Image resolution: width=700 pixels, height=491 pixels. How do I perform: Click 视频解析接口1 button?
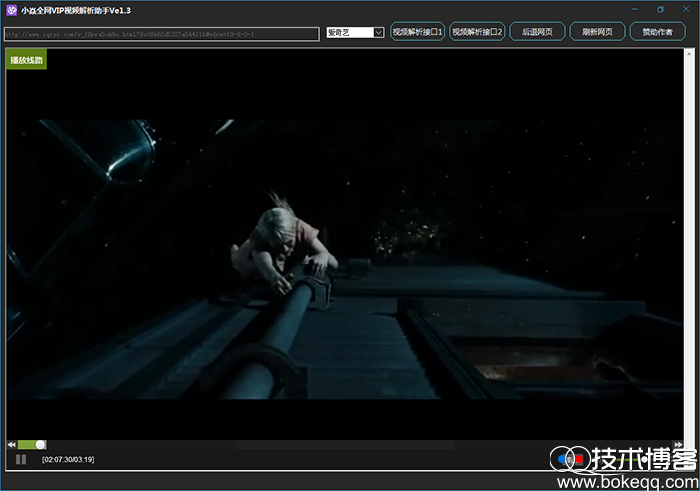point(417,32)
